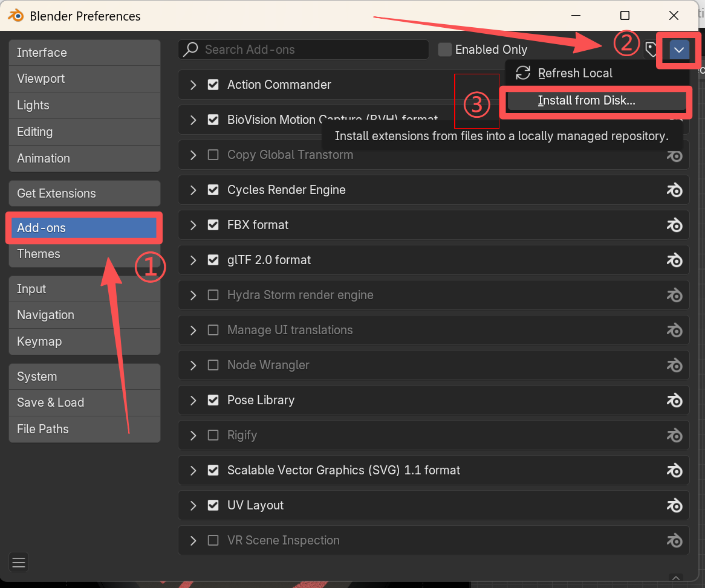
Task: Uncheck the UV Layout add-on
Action: tap(213, 505)
